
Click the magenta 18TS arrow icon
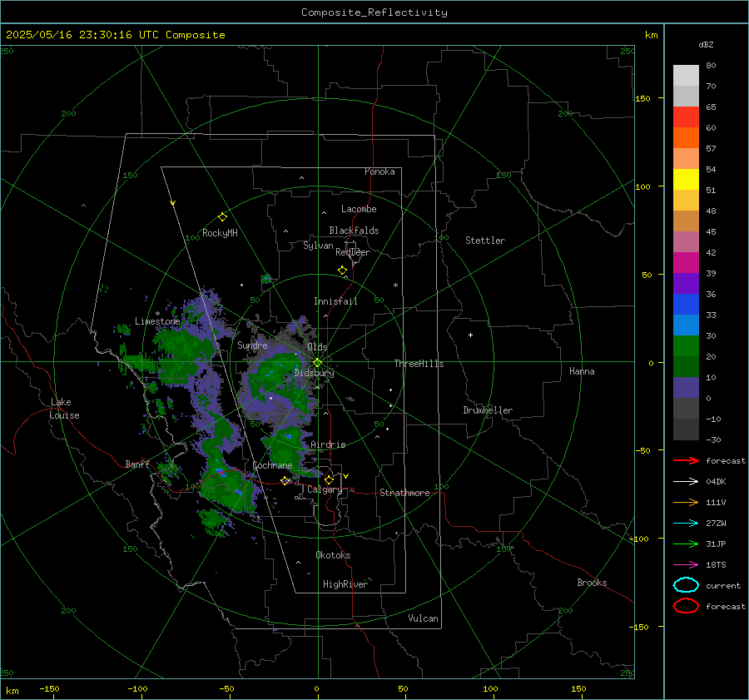click(x=686, y=565)
